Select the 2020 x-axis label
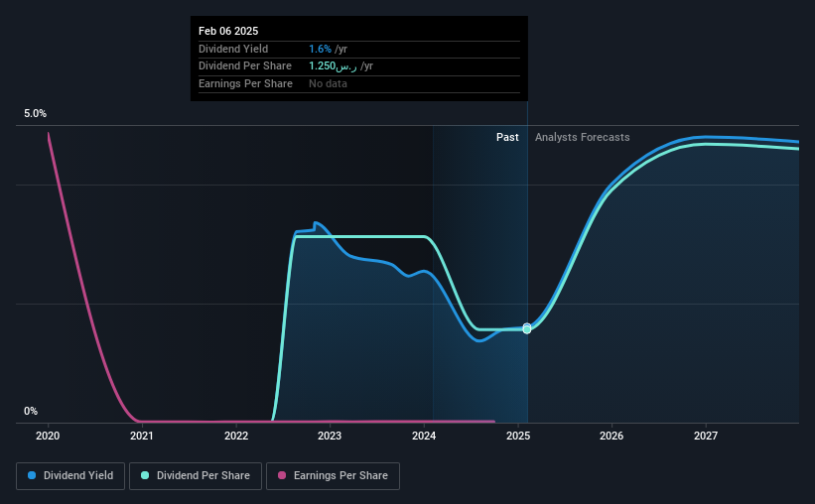 (x=48, y=436)
